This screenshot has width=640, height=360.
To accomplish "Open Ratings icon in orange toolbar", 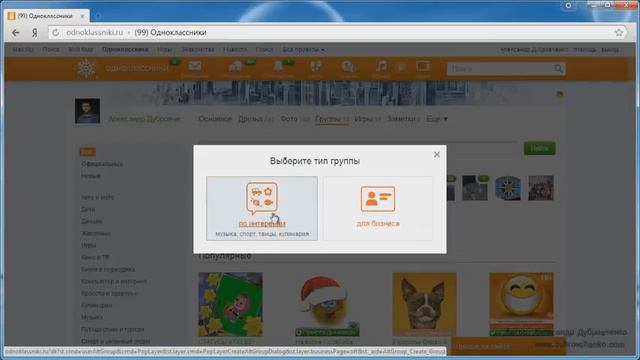I will pyautogui.click(x=349, y=68).
